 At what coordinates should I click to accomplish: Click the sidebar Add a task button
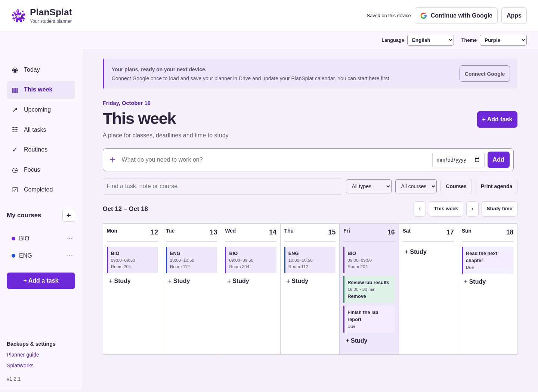click(x=41, y=281)
